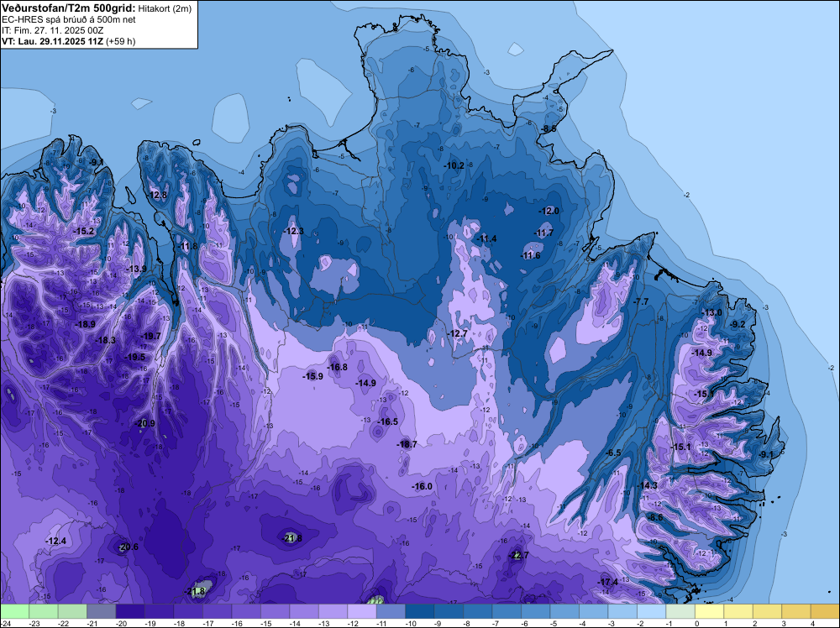The image size is (840, 628).
Task: Click the -8.6 temperature label
Action: click(x=654, y=517)
